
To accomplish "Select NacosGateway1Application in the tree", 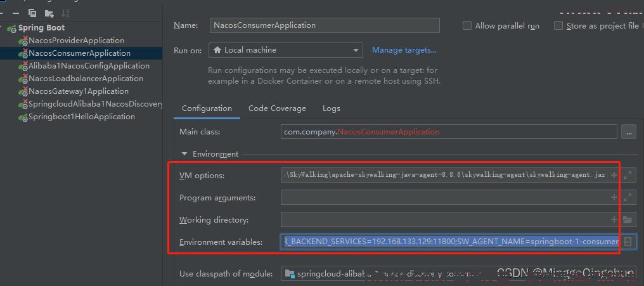I will pyautogui.click(x=79, y=91).
